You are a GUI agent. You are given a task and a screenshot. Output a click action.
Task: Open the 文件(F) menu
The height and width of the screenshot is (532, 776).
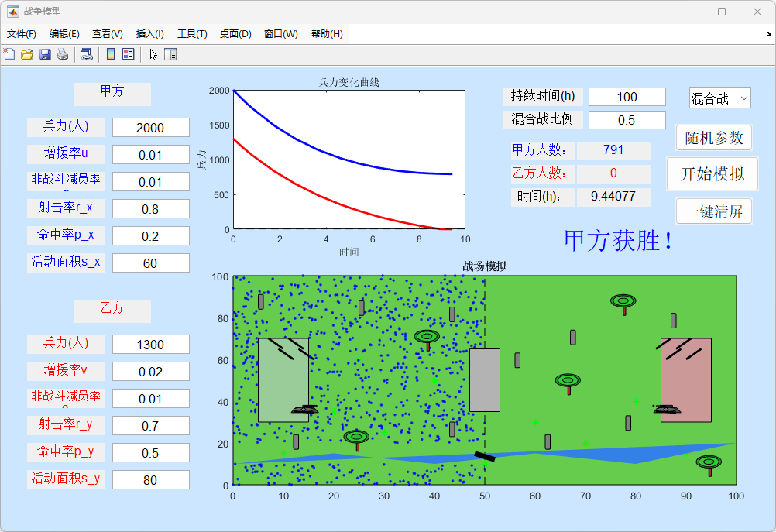22,34
